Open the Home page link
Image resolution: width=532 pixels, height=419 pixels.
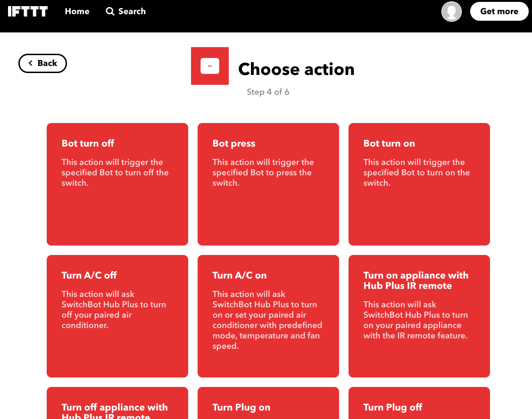(x=77, y=11)
